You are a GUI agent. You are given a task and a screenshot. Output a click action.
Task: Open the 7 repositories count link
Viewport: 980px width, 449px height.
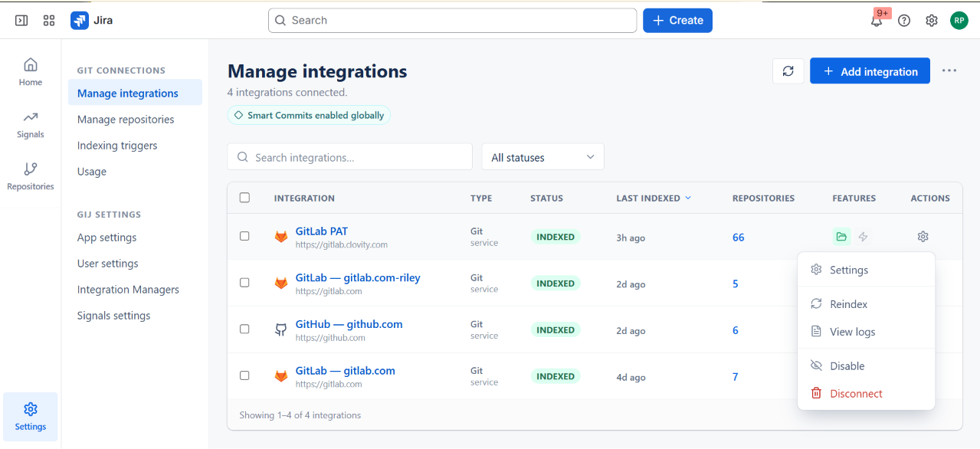735,377
